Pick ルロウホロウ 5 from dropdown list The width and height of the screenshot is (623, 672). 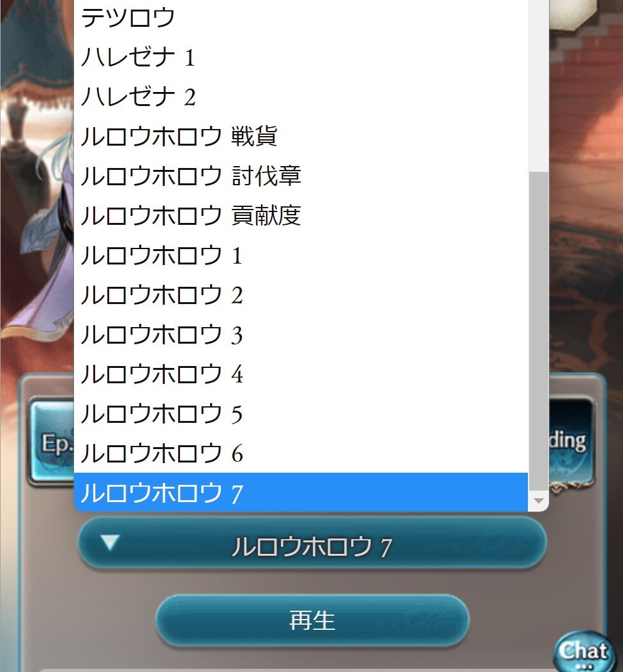(x=301, y=413)
